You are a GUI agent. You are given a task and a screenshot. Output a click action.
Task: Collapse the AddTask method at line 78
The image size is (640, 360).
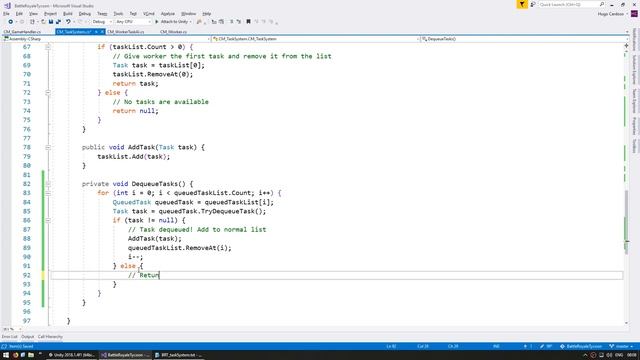point(48,147)
